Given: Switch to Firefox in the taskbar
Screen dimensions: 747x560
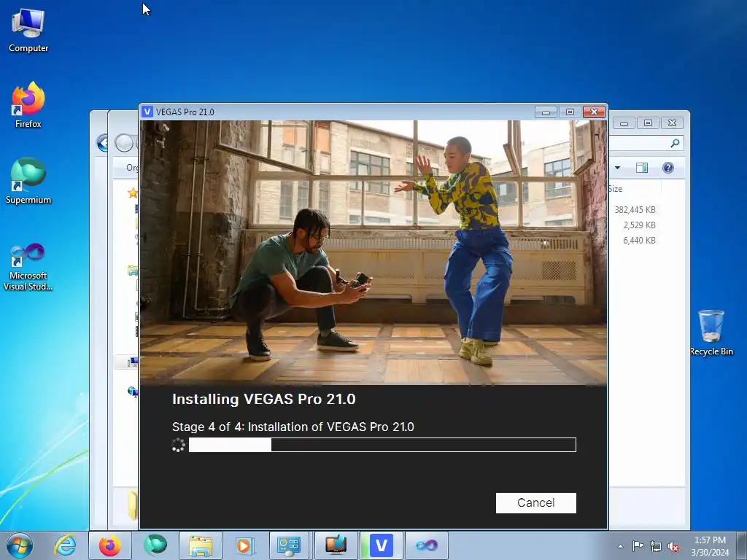Looking at the screenshot, I should click(110, 545).
